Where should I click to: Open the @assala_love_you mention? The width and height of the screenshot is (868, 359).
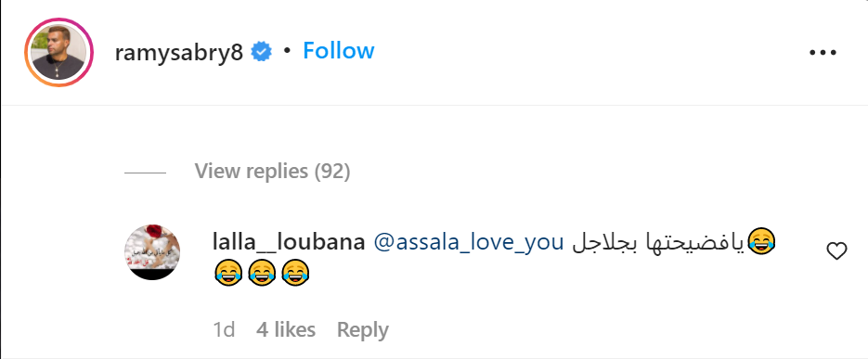(x=469, y=243)
